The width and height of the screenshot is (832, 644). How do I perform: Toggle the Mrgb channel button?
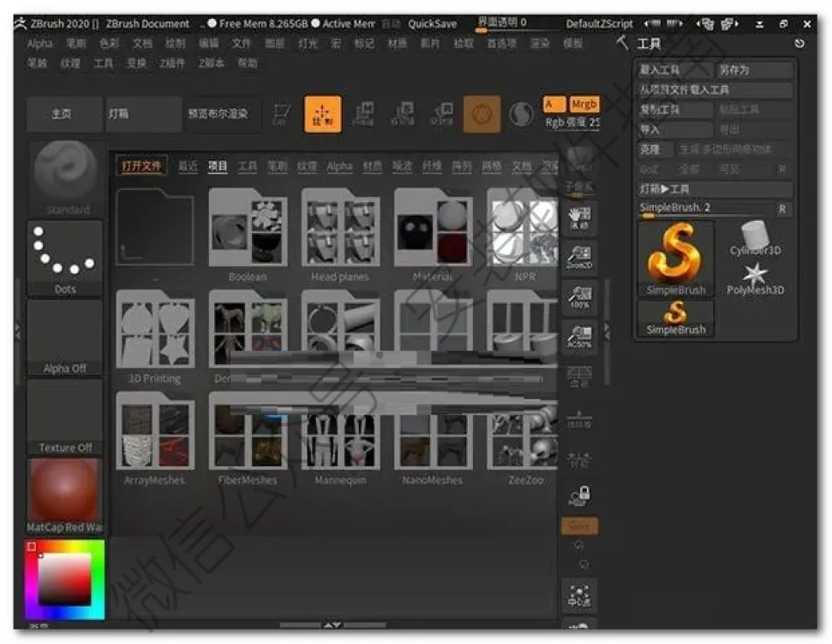pyautogui.click(x=584, y=104)
